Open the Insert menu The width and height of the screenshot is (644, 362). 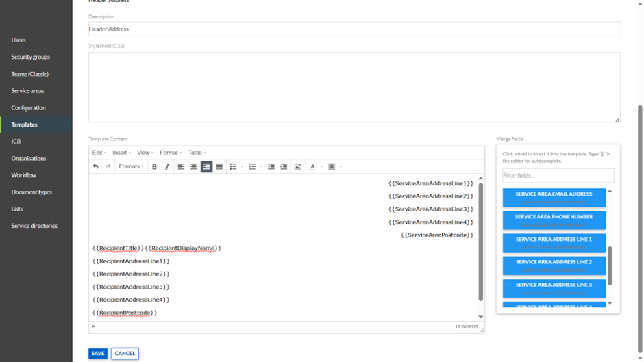pos(121,153)
